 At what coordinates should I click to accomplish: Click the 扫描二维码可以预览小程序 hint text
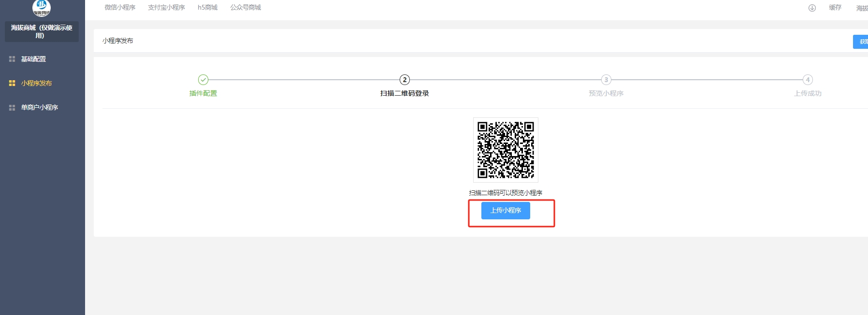(x=506, y=193)
